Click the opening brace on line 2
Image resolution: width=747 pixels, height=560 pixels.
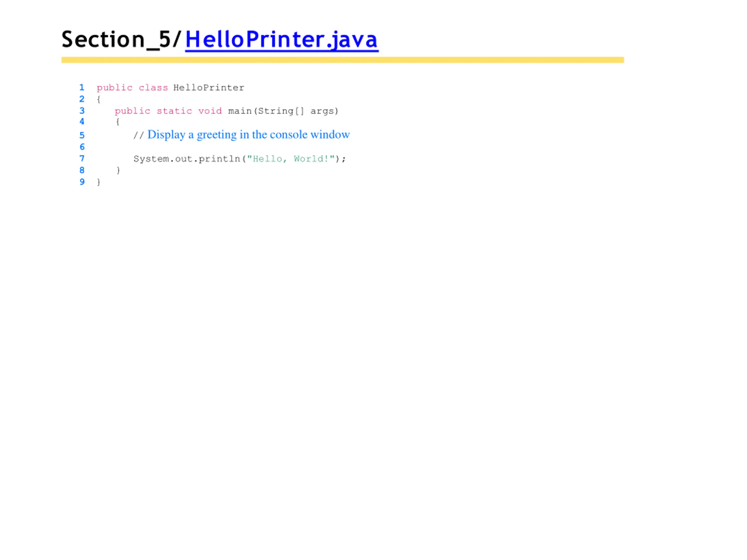click(99, 99)
